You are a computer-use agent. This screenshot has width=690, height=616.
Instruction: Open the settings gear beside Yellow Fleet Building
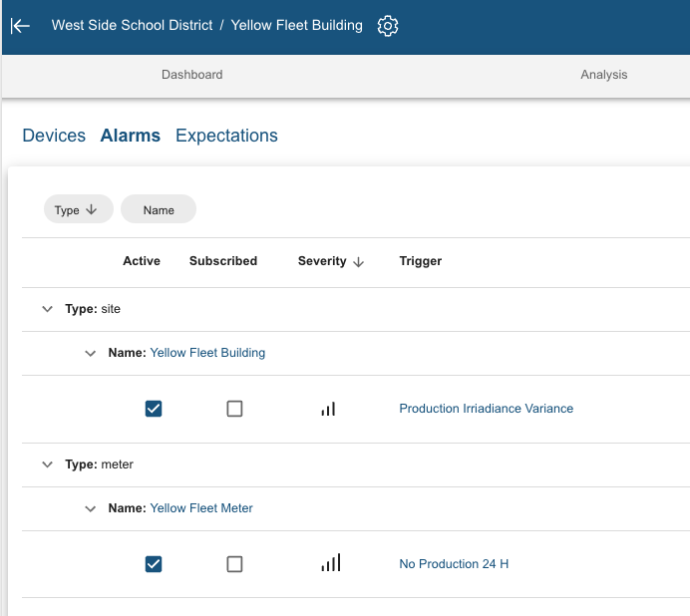388,26
